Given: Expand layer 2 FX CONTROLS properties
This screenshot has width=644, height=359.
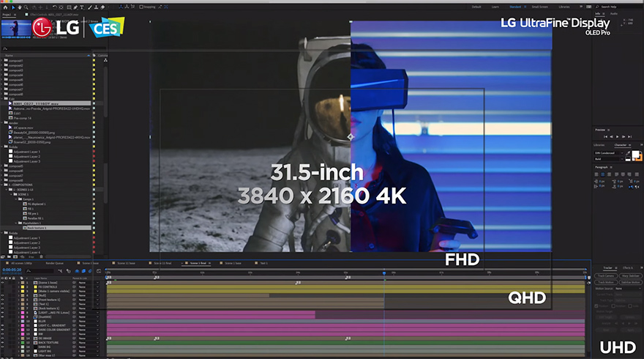Looking at the screenshot, I should tap(18, 287).
